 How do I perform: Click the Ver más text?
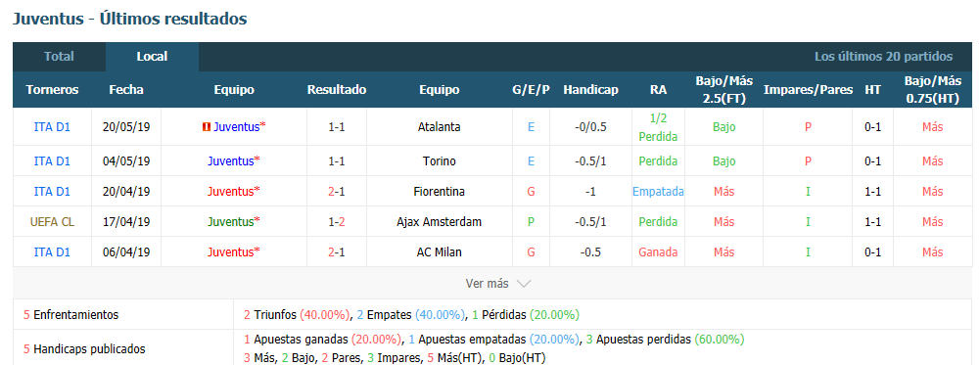487,284
